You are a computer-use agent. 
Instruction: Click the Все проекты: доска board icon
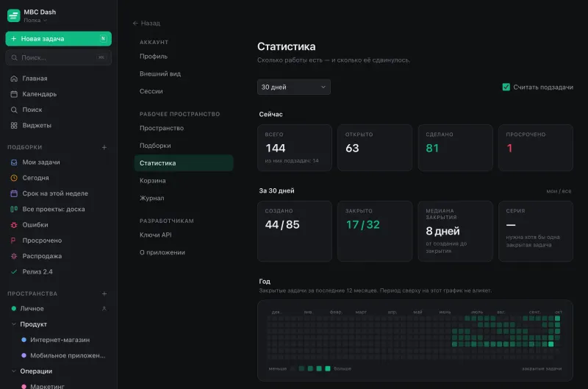click(x=14, y=210)
